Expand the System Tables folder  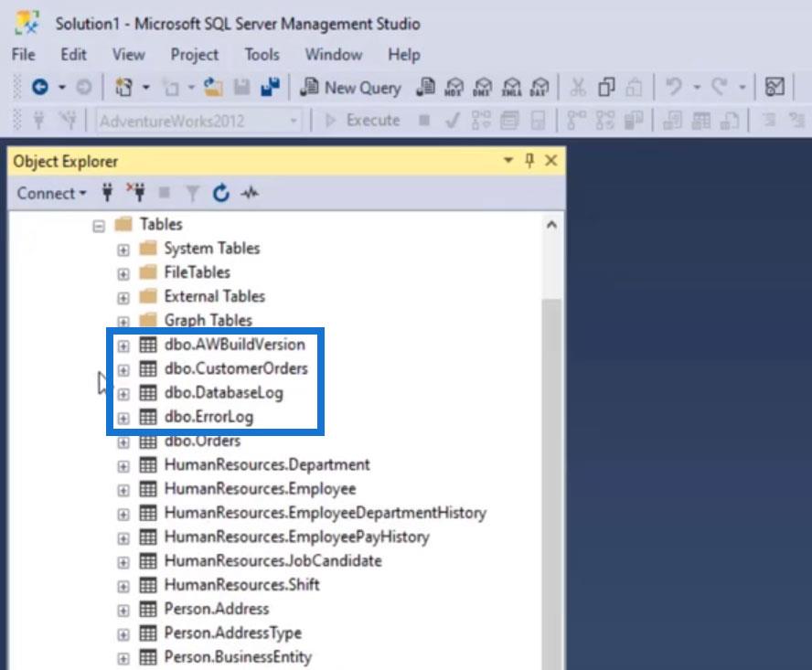point(123,249)
